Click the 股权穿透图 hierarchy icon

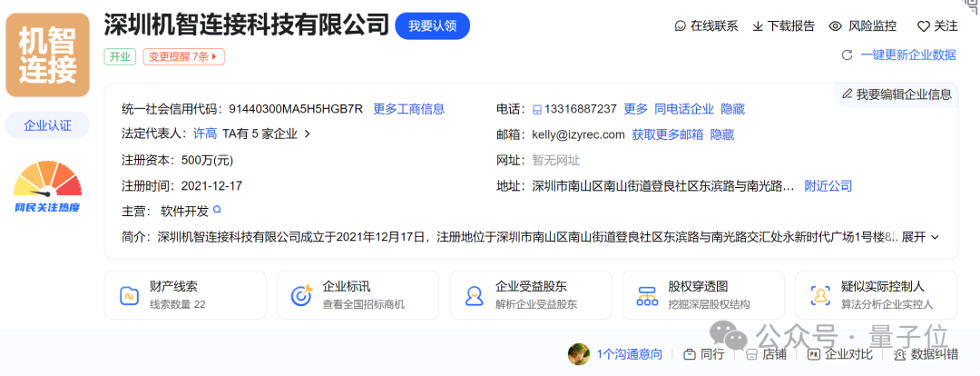tap(647, 295)
